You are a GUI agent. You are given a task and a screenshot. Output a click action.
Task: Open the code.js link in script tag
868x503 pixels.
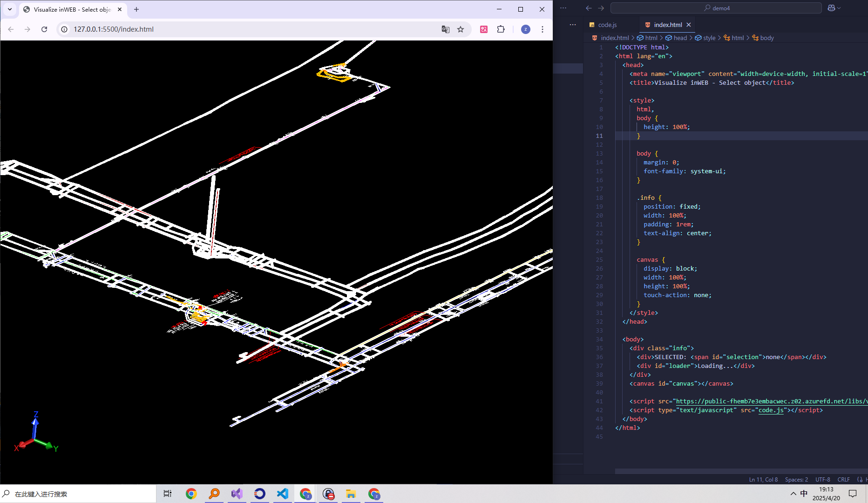(x=771, y=410)
